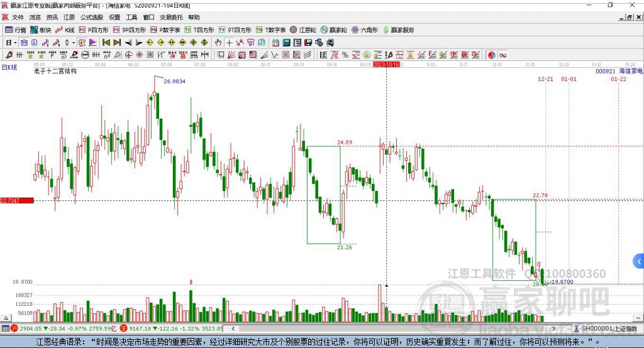Open the calculator icon in toolbar
Screen dimensions: 644x348
point(287,43)
